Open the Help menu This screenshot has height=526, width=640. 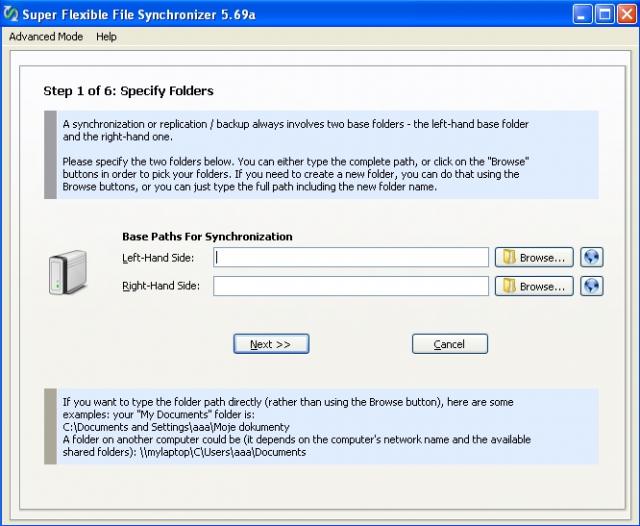click(107, 37)
